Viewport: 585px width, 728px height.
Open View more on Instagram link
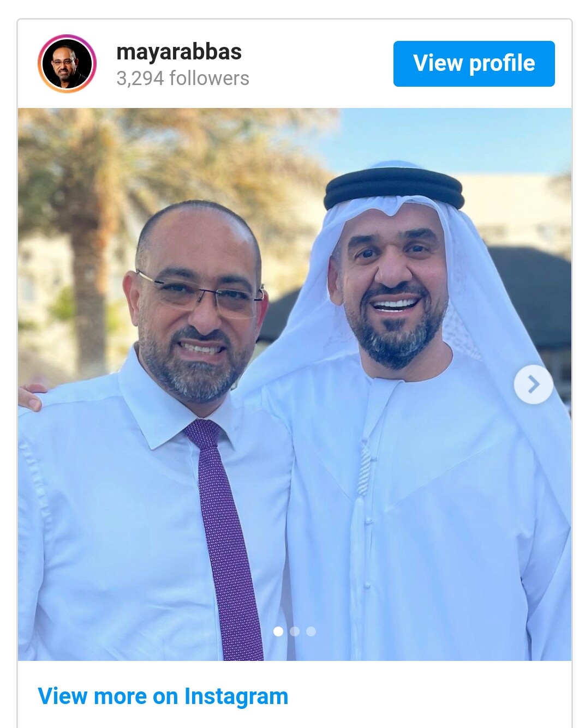pos(163,696)
